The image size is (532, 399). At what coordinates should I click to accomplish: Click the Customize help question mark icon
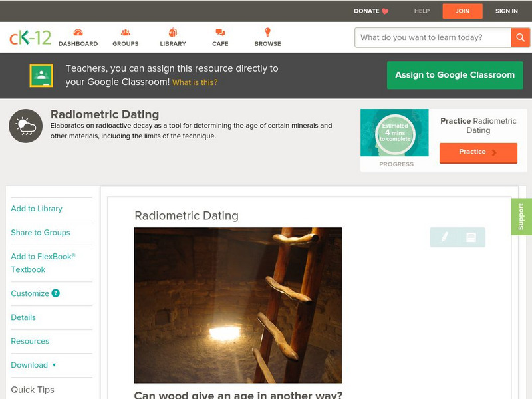point(56,293)
